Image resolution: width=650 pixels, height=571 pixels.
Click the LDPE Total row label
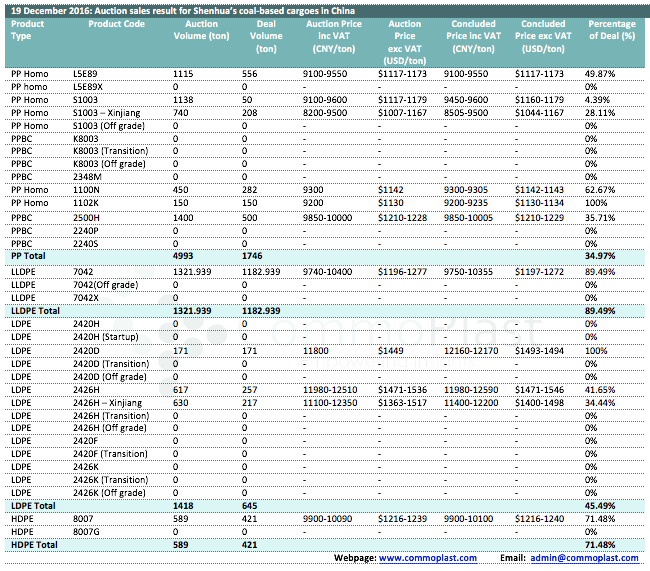[x=32, y=505]
